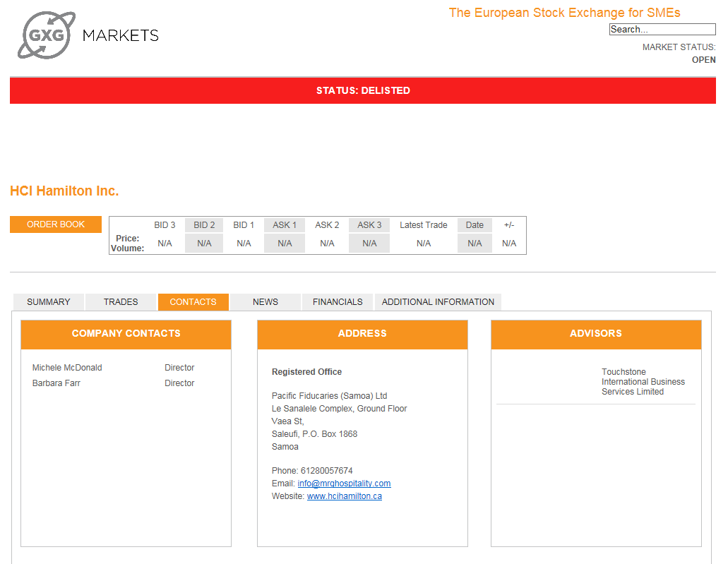Click the N/A value under Date
Screen dimensions: 728x564
coord(475,244)
